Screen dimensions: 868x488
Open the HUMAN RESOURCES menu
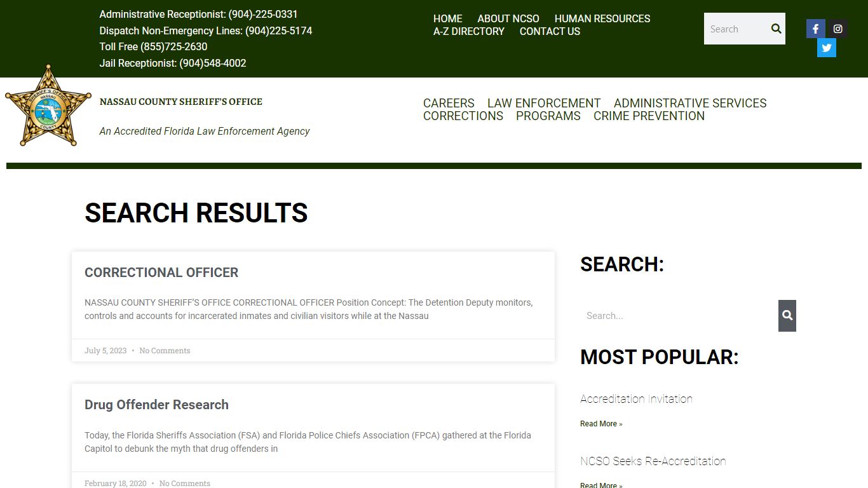(x=602, y=18)
